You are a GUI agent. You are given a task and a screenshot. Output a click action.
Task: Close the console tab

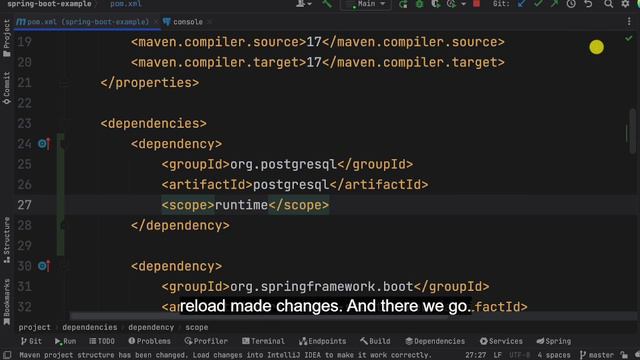pyautogui.click(x=209, y=22)
